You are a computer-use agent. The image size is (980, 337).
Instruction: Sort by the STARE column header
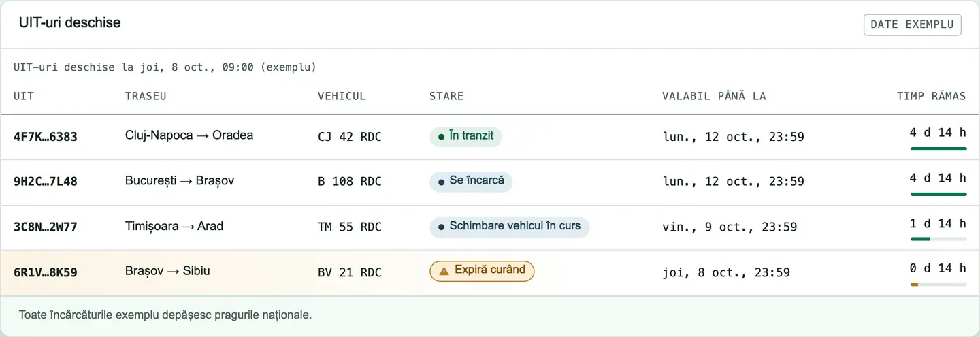click(446, 96)
